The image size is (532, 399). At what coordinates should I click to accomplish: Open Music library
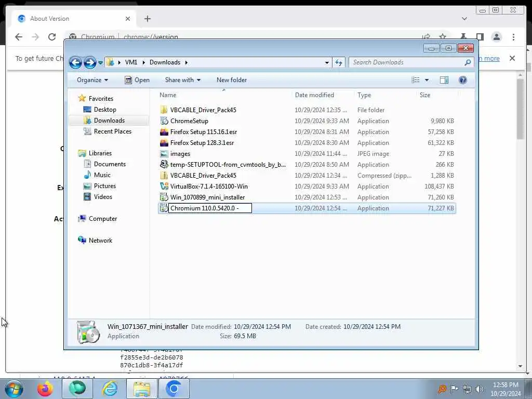[x=102, y=175]
